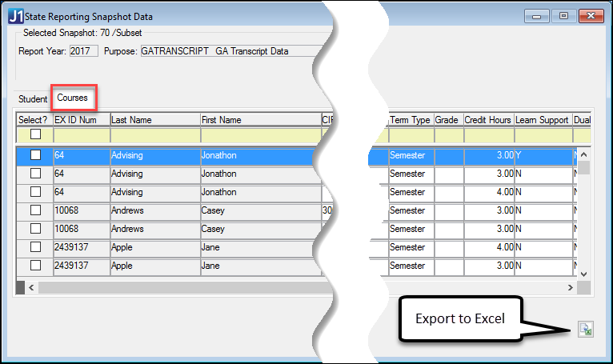Sort by the EX ID Num column header
613x364 pixels.
(82, 120)
